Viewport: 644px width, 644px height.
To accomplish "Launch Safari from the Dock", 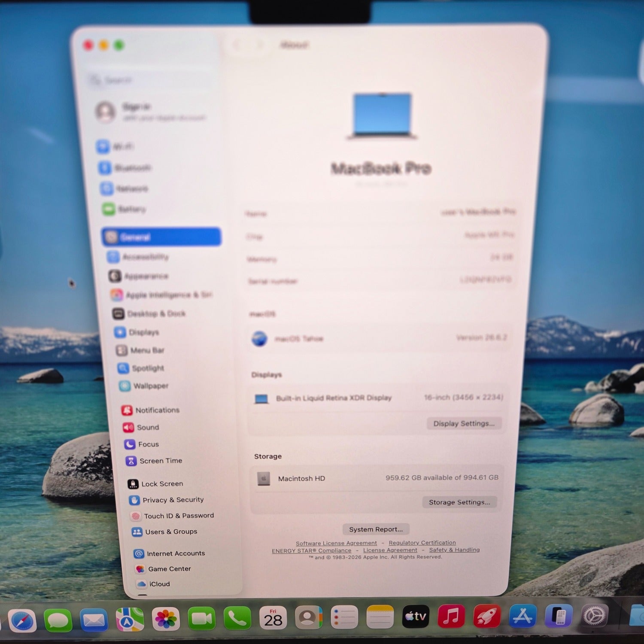I will 22,621.
